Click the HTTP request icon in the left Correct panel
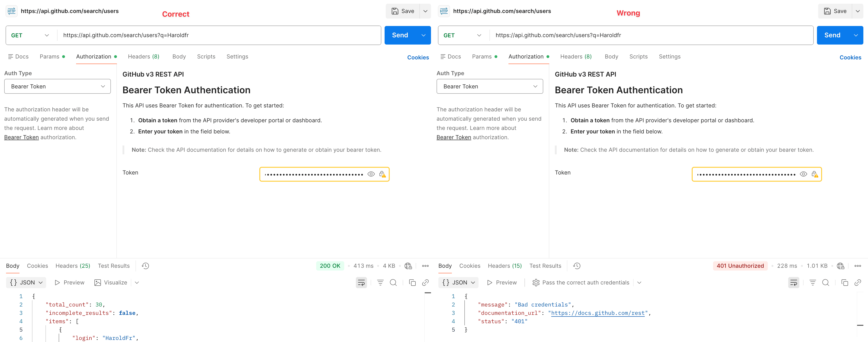Image resolution: width=868 pixels, height=342 pixels. click(11, 11)
